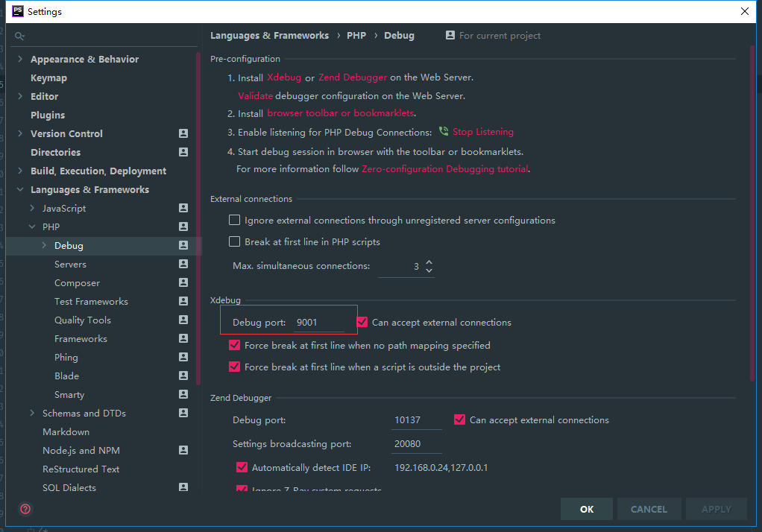The height and width of the screenshot is (532, 762).
Task: Uncheck Automatically detect IDE IP
Action: tap(242, 467)
